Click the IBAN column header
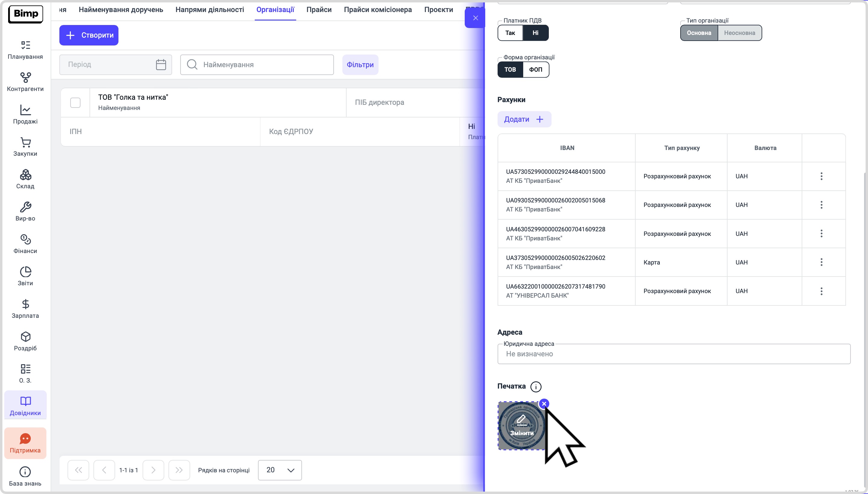868x494 pixels. [x=567, y=148]
